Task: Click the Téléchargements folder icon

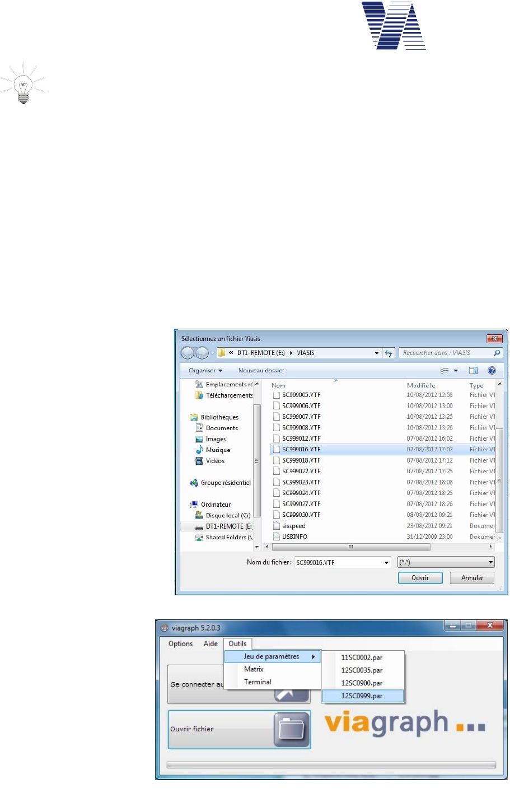Action: (x=199, y=395)
